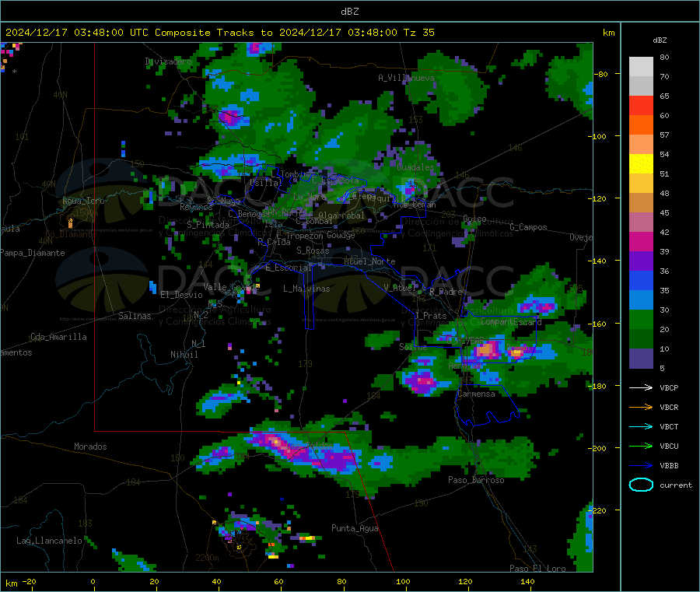Click the 'Salinas' map label
Viewport: 700px width, 592px height.
pyautogui.click(x=135, y=316)
